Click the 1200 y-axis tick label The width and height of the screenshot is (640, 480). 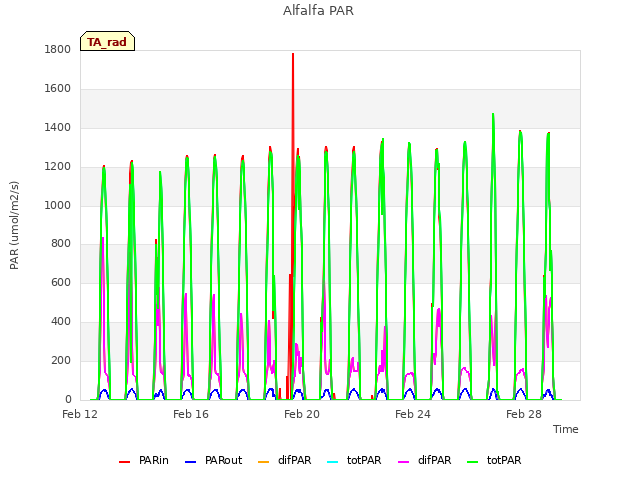click(x=58, y=167)
